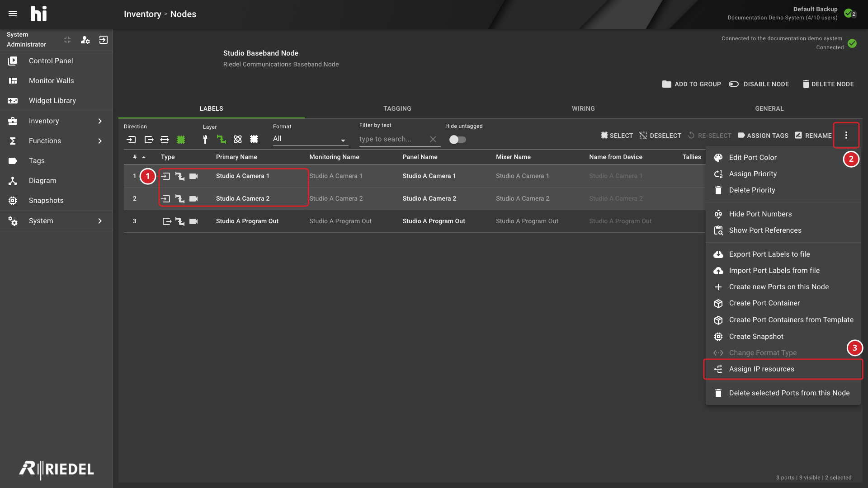Viewport: 868px width, 488px height.
Task: Choose Create Port Container menu item
Action: click(x=783, y=303)
